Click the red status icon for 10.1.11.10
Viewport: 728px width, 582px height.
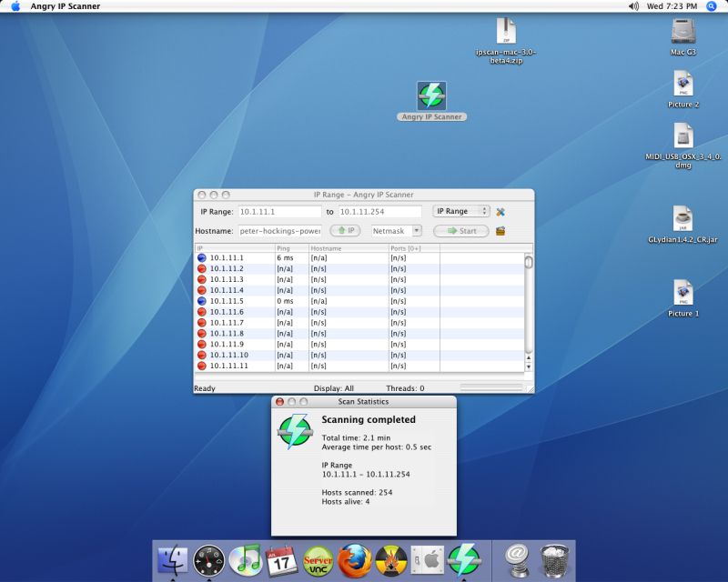click(x=201, y=355)
